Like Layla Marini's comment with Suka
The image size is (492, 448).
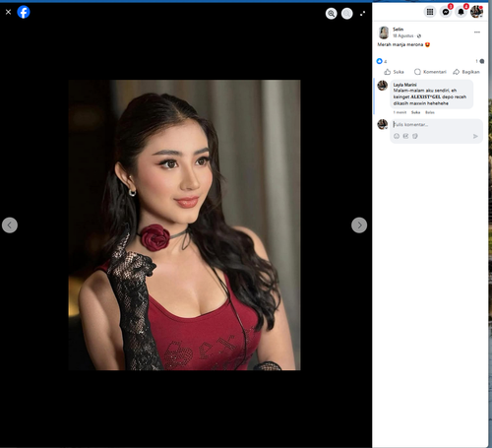[415, 112]
